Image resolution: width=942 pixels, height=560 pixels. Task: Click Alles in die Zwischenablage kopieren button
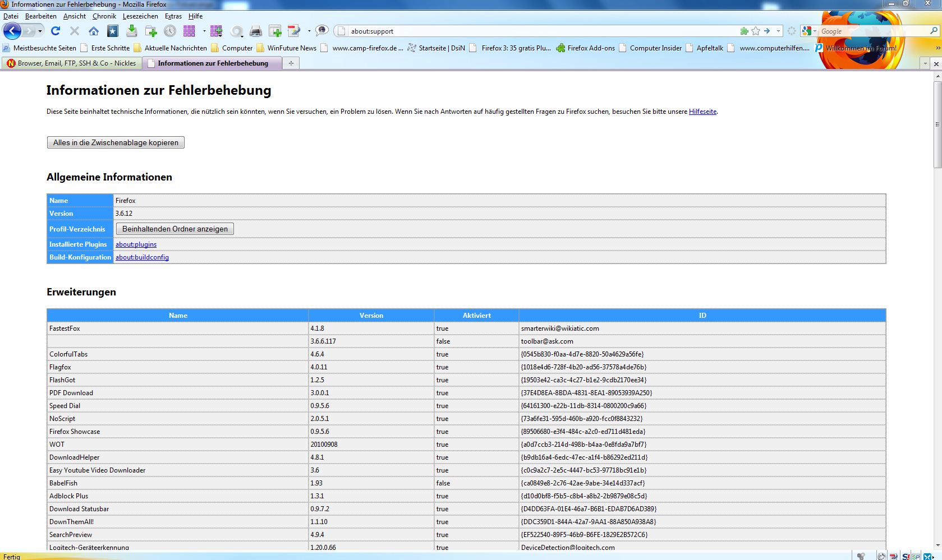pos(116,142)
